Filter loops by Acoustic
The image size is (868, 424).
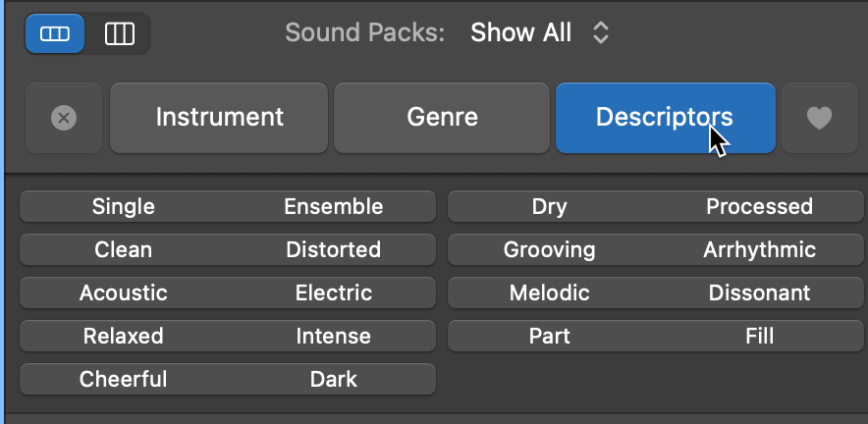(124, 292)
